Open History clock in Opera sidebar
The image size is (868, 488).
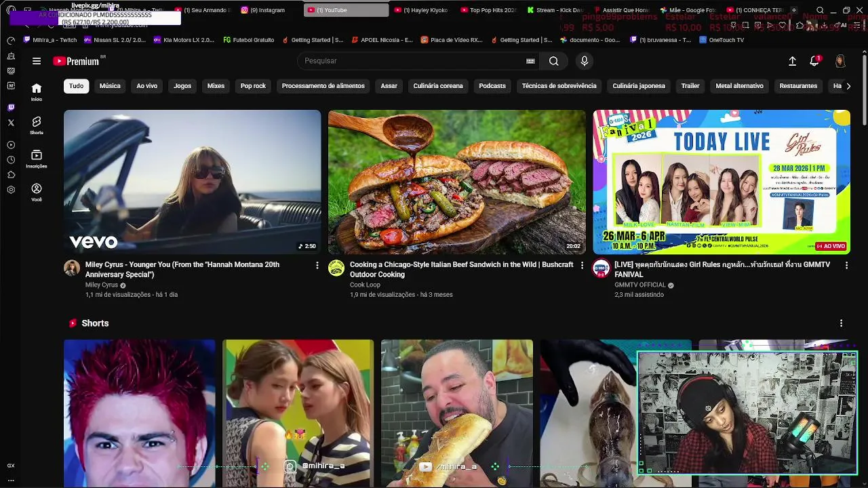tap(11, 160)
